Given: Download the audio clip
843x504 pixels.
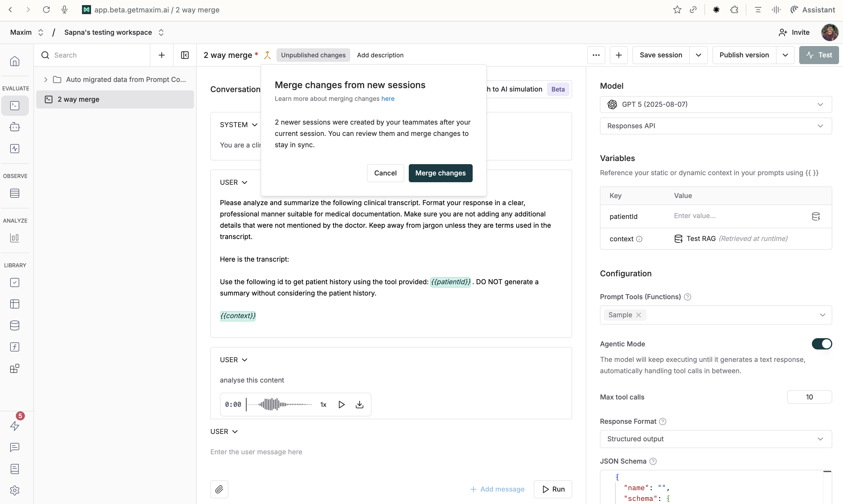Looking at the screenshot, I should [x=360, y=405].
